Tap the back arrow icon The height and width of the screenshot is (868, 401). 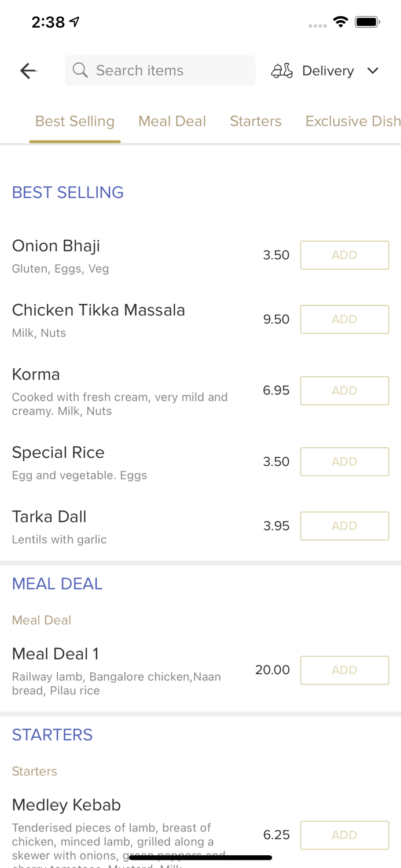click(28, 71)
